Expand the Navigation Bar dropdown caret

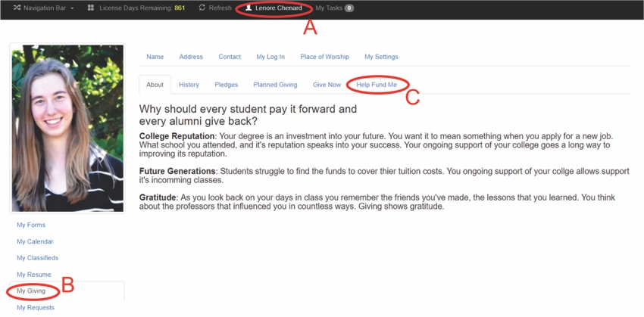72,8
